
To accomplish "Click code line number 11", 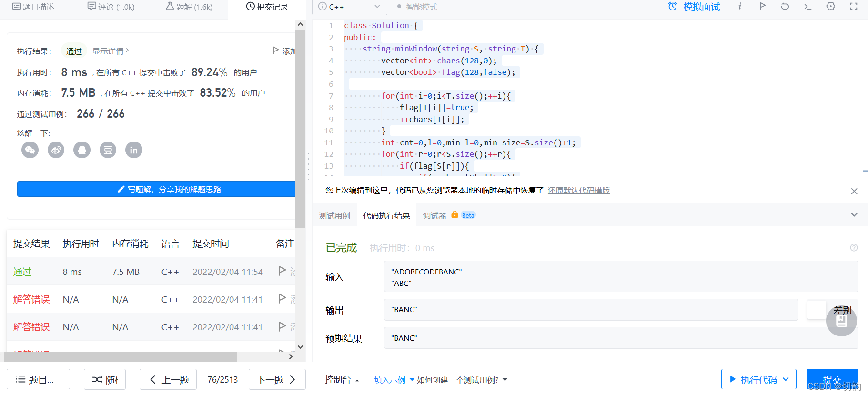I will [329, 142].
